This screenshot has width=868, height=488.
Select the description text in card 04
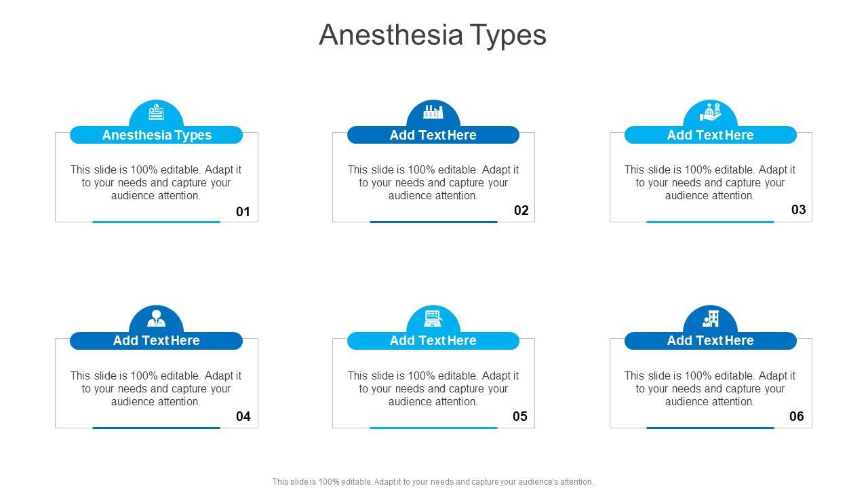[x=156, y=388]
